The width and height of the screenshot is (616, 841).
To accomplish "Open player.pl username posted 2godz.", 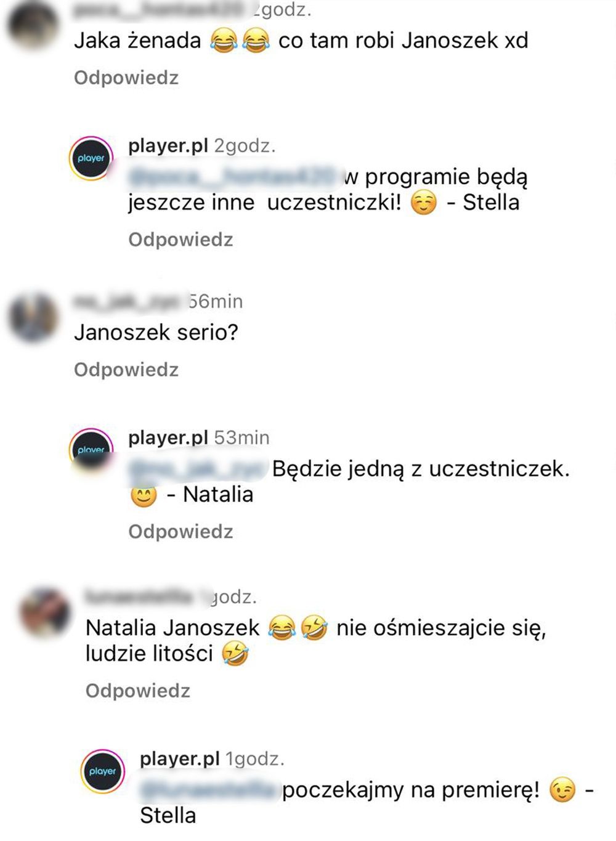I will point(168,146).
